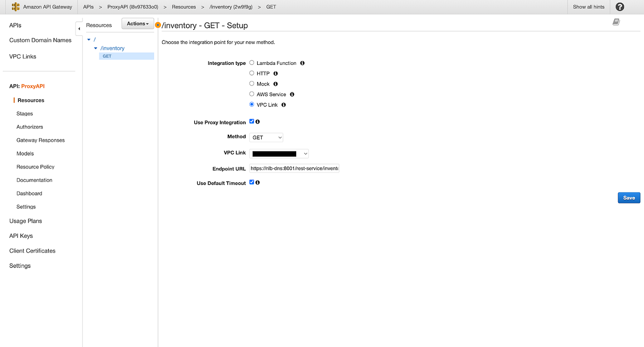Open VPC Links in left navigation
The height and width of the screenshot is (347, 644).
point(23,57)
